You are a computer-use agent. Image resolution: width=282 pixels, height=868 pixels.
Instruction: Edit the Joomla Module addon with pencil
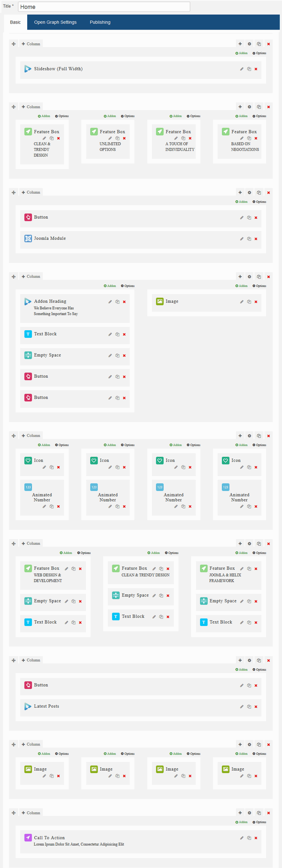point(242,239)
